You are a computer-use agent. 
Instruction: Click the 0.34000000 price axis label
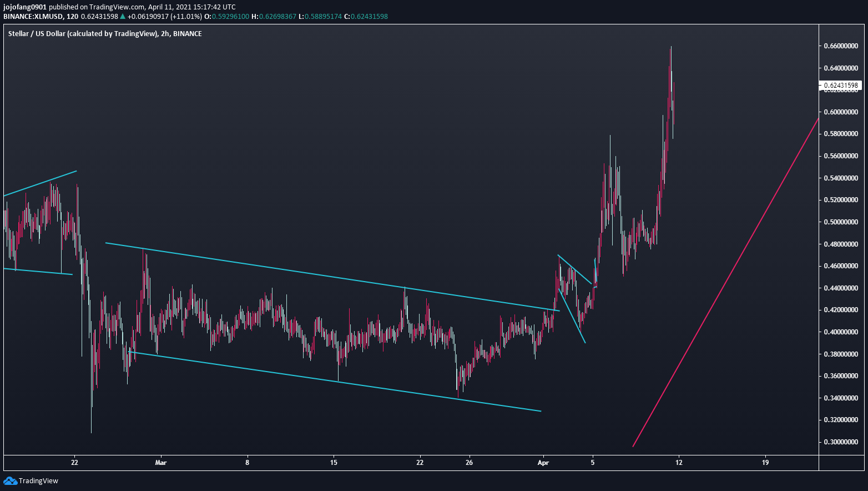[x=841, y=398]
